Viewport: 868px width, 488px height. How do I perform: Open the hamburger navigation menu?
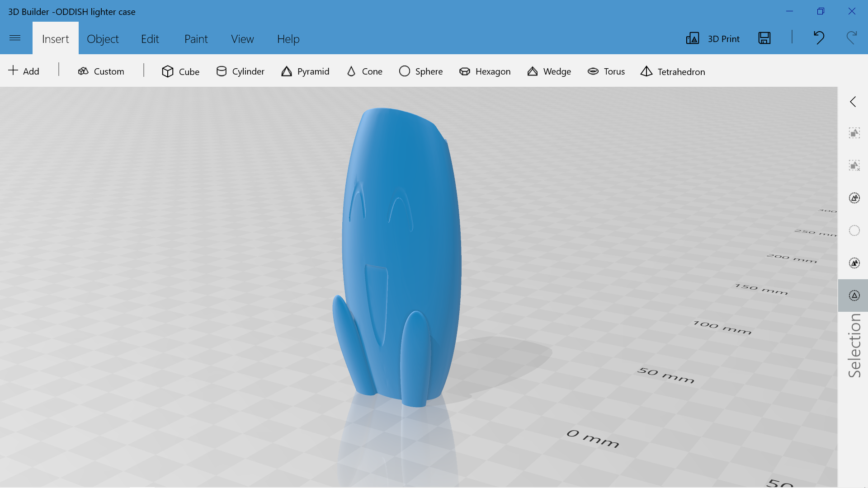15,38
